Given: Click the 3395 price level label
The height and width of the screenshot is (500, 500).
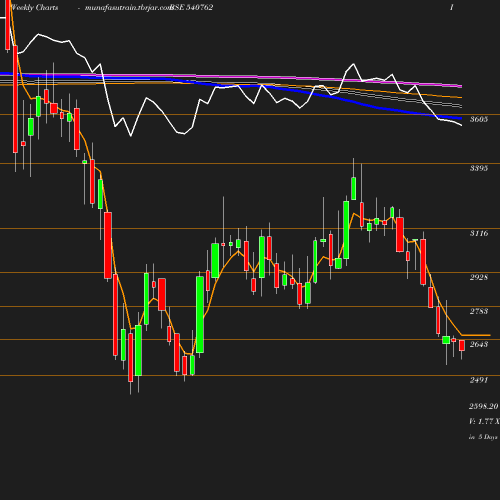Looking at the screenshot, I should (x=479, y=168).
